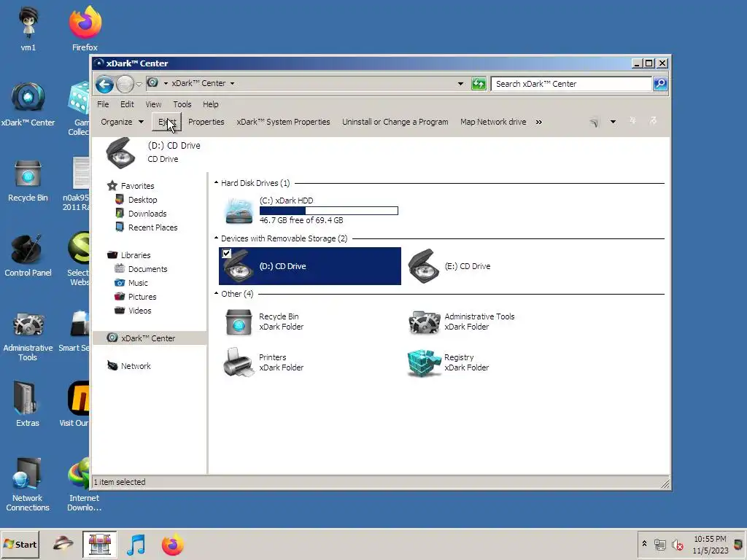
Task: Expand the xDark Center breadcrumb arrow
Action: pos(233,83)
